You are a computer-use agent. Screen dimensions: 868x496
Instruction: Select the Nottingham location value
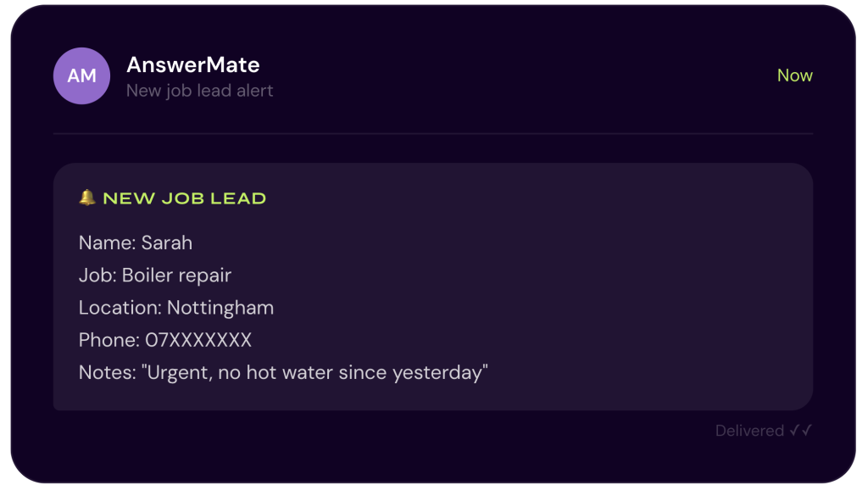tap(220, 308)
